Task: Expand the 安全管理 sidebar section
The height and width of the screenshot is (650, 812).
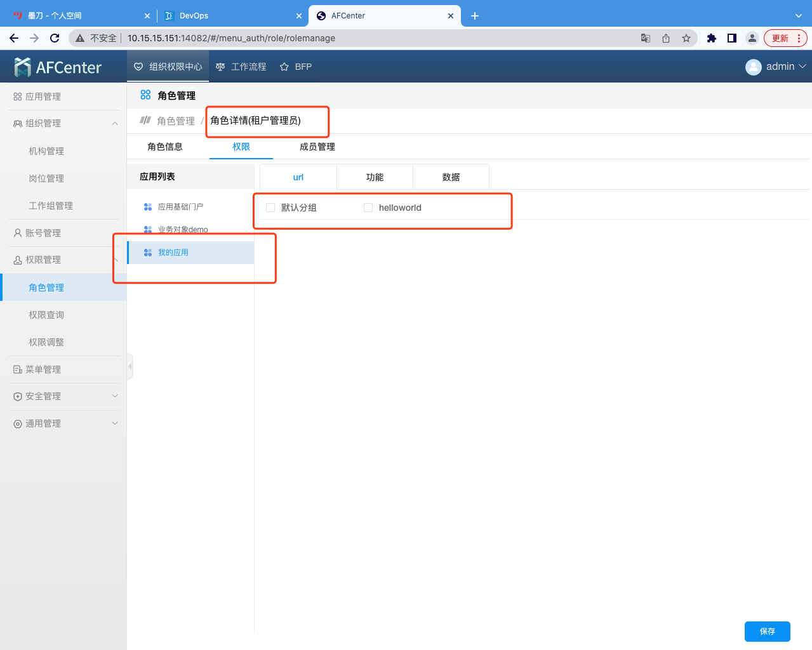Action: pos(115,396)
